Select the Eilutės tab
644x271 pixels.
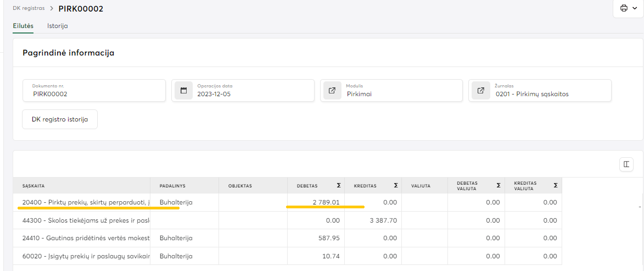(23, 26)
